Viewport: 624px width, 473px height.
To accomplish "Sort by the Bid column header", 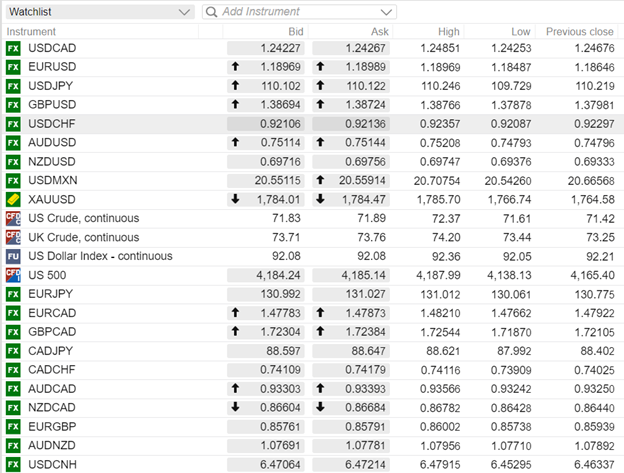I will tap(295, 32).
